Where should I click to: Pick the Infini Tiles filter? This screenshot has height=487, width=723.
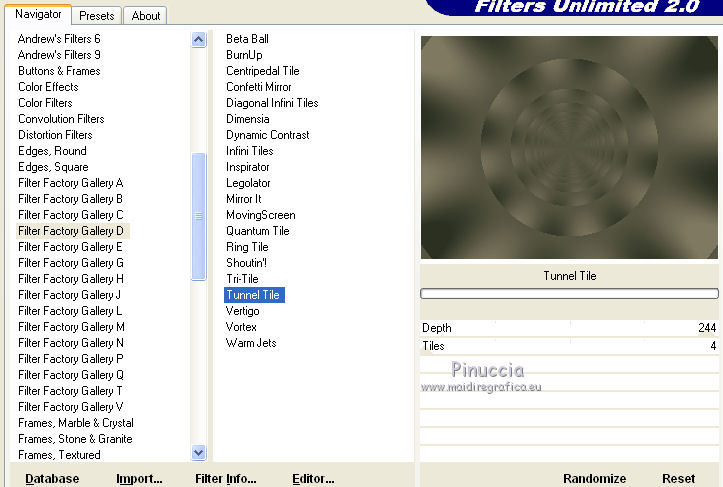tap(249, 151)
